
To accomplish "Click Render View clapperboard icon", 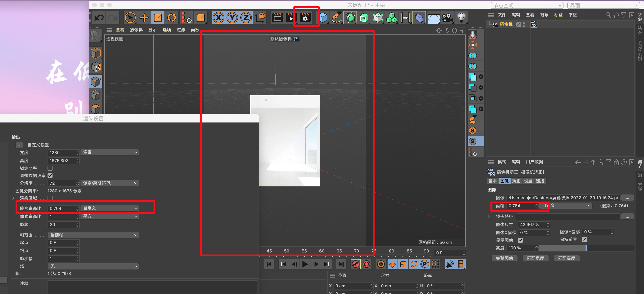I will (x=278, y=18).
